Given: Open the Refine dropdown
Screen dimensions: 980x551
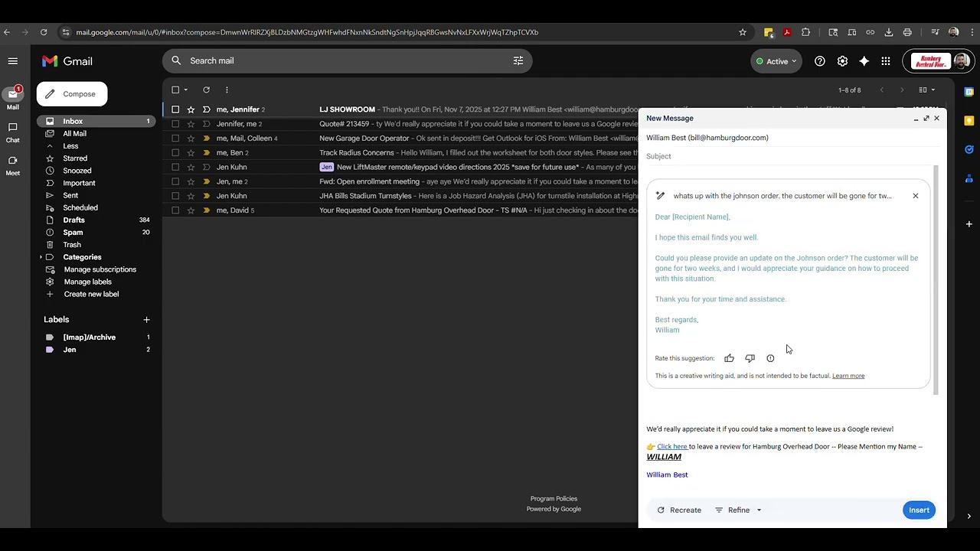Looking at the screenshot, I should (738, 510).
